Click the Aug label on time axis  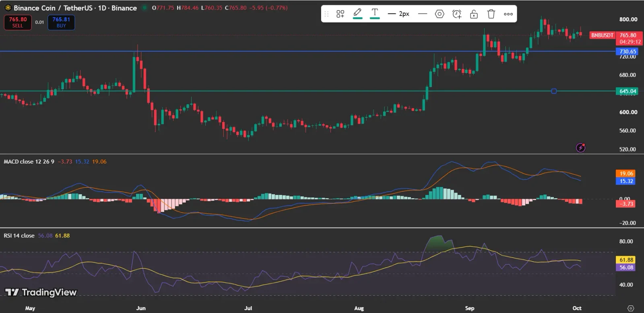[x=359, y=308]
